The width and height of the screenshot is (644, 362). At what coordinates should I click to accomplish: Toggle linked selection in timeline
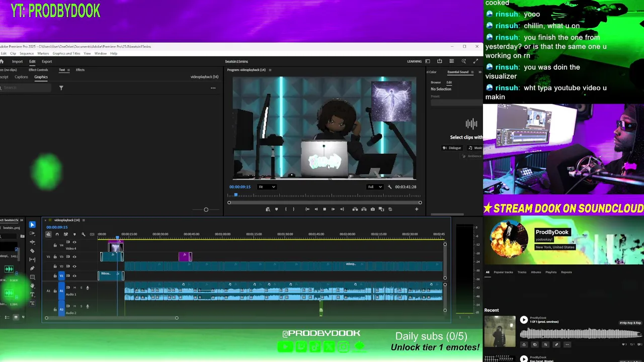pyautogui.click(x=66, y=234)
